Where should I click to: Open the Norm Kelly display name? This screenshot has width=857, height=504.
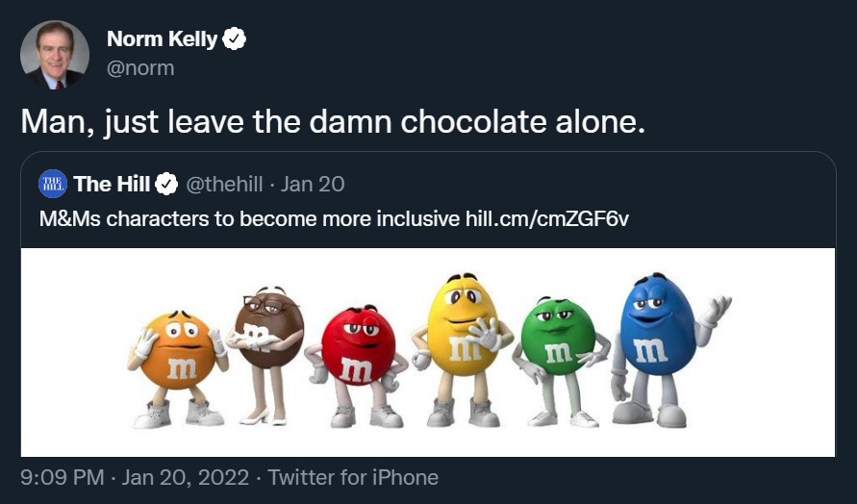(162, 39)
